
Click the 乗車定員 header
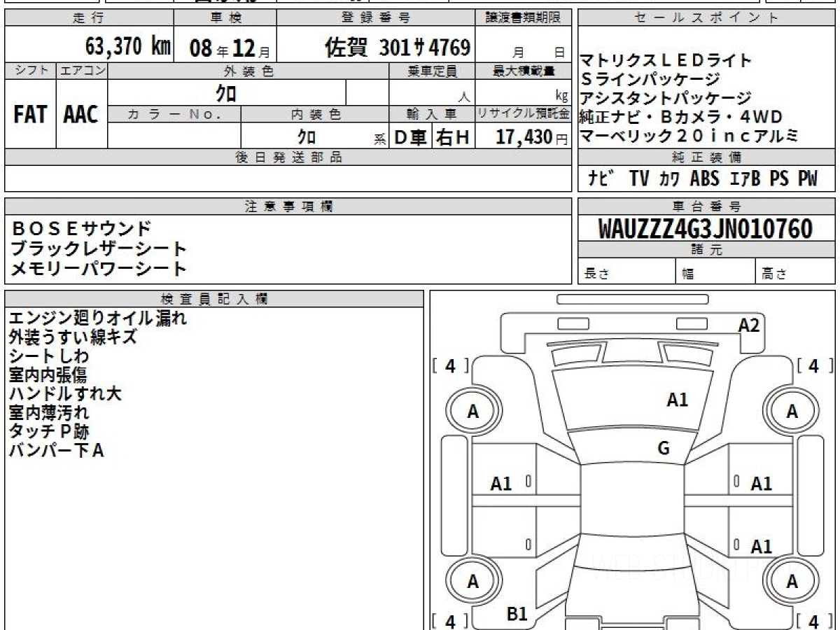point(432,71)
